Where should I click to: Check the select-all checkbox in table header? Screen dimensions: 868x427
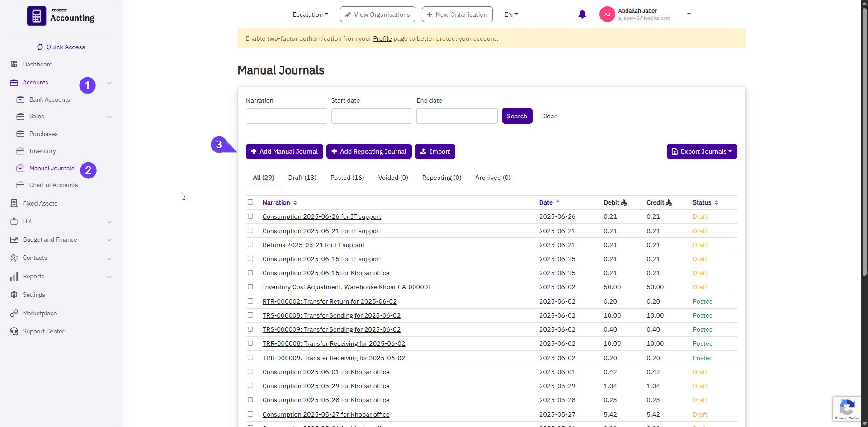(x=250, y=202)
